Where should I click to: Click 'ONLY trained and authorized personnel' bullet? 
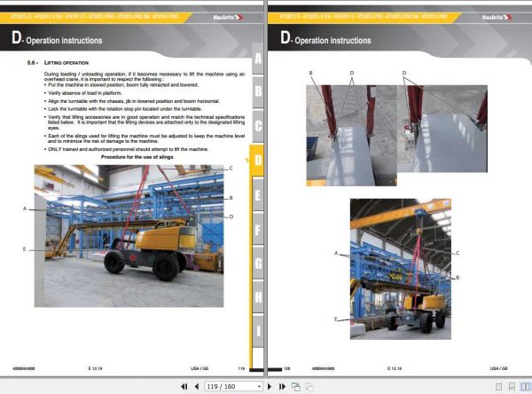tap(129, 149)
